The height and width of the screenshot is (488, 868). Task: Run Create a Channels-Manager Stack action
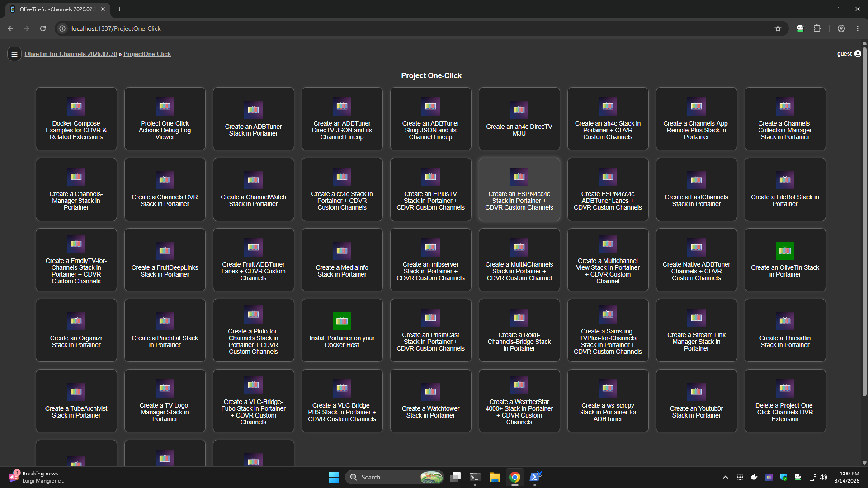76,189
